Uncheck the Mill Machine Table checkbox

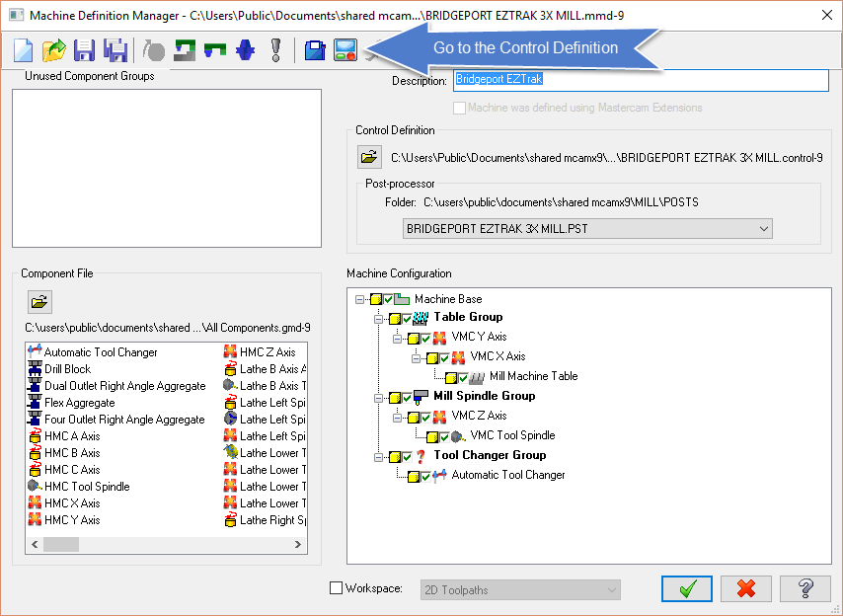coord(464,377)
